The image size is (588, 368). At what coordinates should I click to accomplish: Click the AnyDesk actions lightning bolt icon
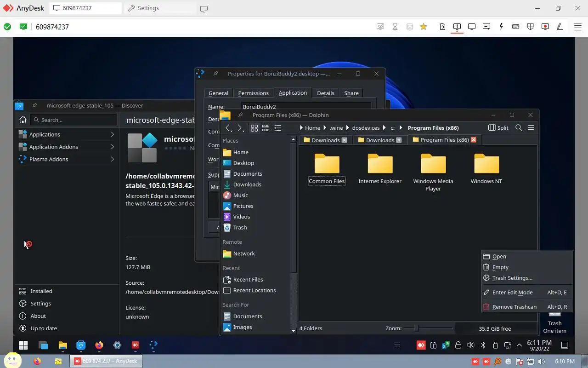tap(501, 27)
